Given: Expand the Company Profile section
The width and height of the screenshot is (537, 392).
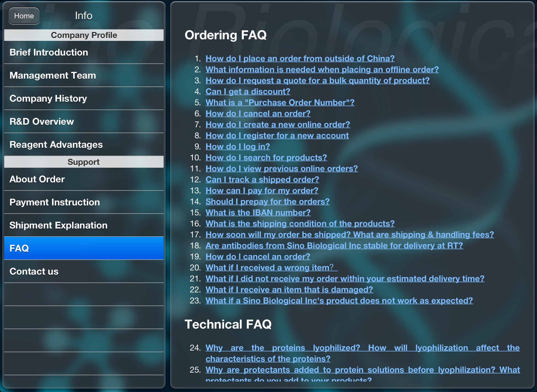Looking at the screenshot, I should (83, 35).
